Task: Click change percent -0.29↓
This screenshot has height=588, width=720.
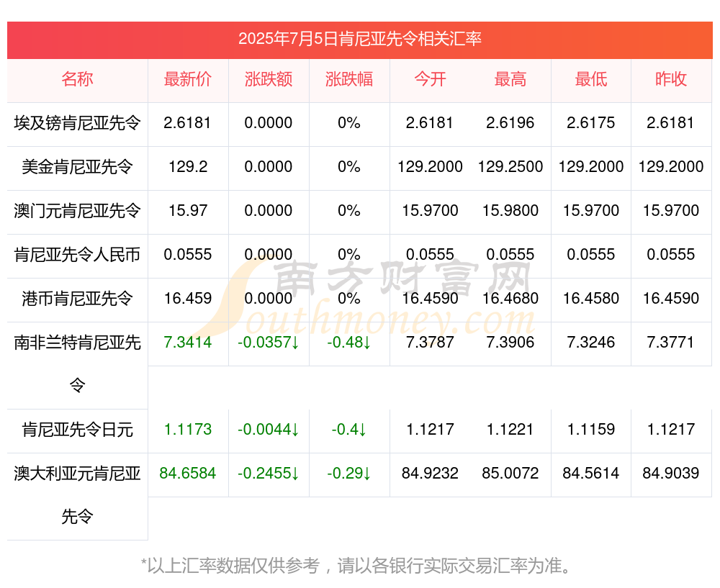Action: 349,474
